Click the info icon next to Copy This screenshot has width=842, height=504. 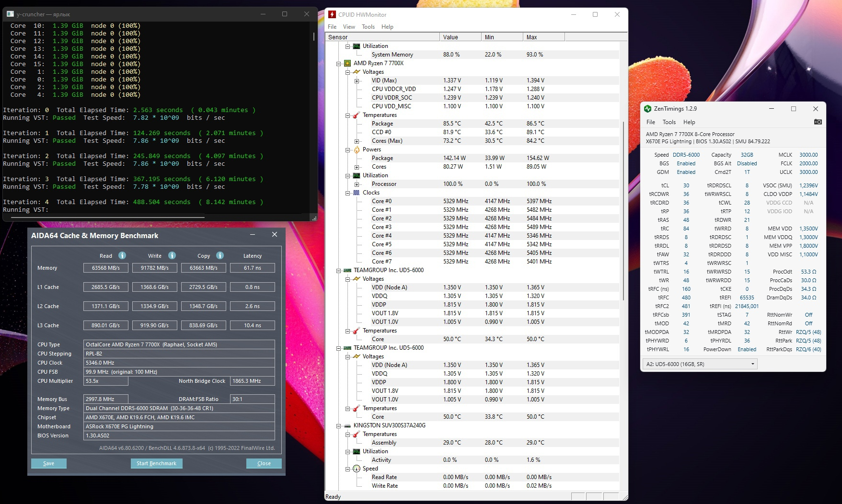(x=220, y=255)
